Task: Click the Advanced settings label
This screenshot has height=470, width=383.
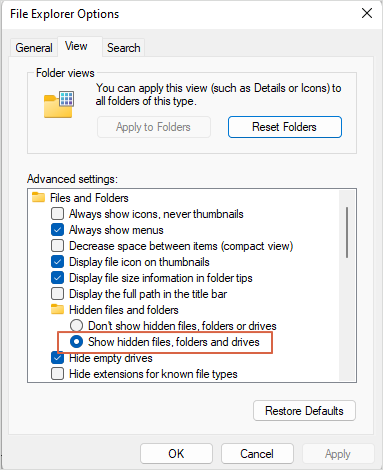Action: (72, 179)
